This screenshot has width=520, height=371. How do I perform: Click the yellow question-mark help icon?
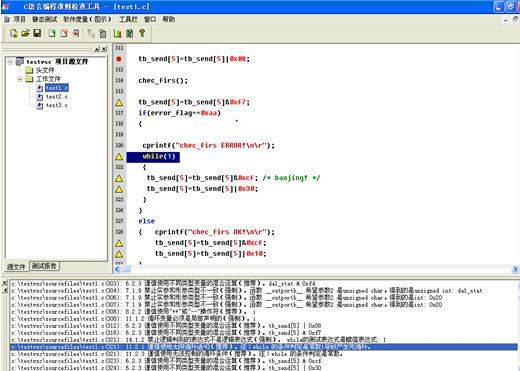(142, 33)
